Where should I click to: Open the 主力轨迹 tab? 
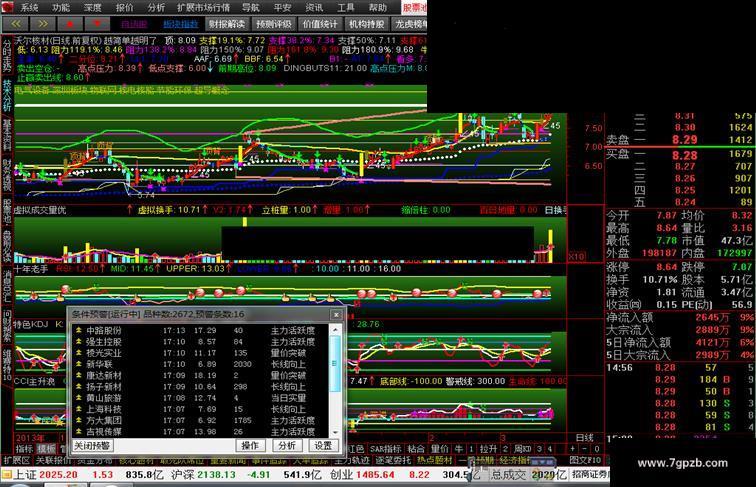coord(351,460)
